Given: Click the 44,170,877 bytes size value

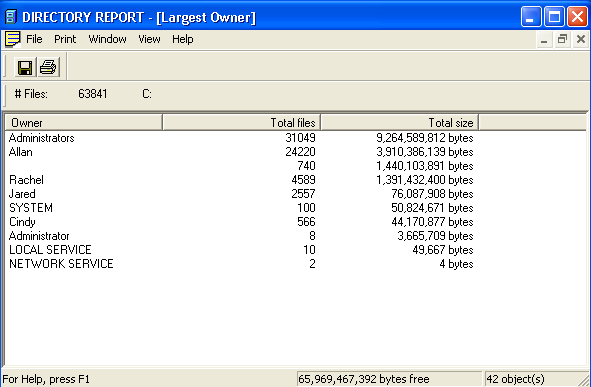Looking at the screenshot, I should [432, 222].
